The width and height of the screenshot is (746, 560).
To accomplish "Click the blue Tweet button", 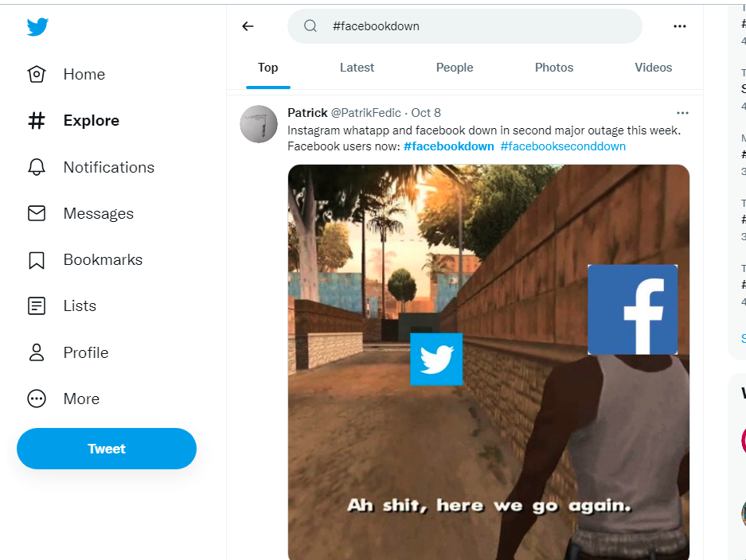I will click(107, 449).
